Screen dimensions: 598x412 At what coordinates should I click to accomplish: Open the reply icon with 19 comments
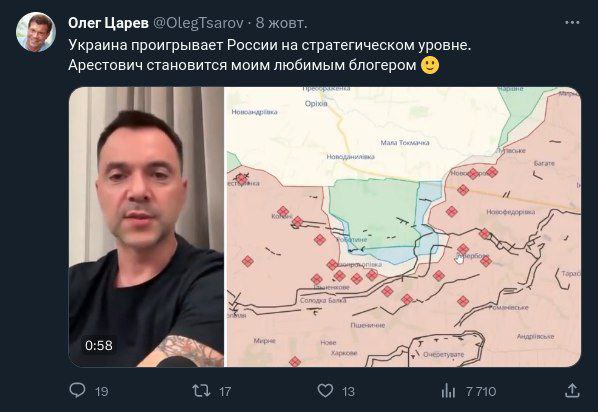[77, 391]
